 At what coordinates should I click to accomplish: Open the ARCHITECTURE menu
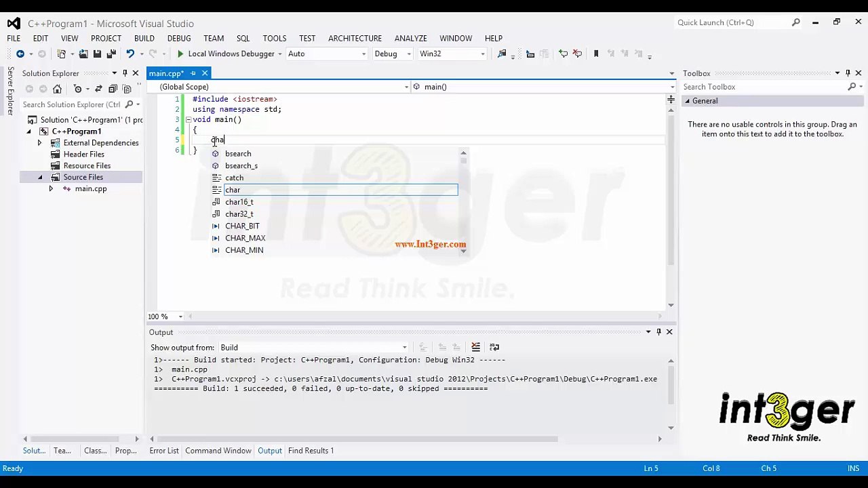tap(355, 39)
